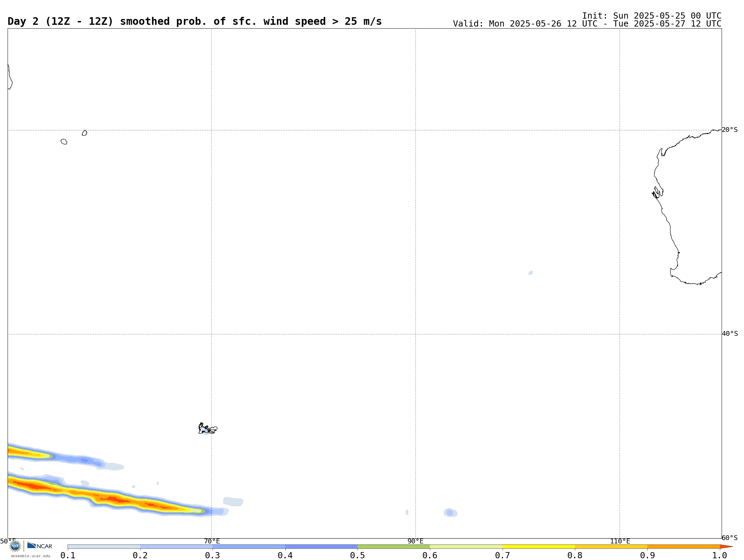This screenshot has height=560, width=744.
Task: Click the map title about wind speed > 25 m/s
Action: click(195, 21)
